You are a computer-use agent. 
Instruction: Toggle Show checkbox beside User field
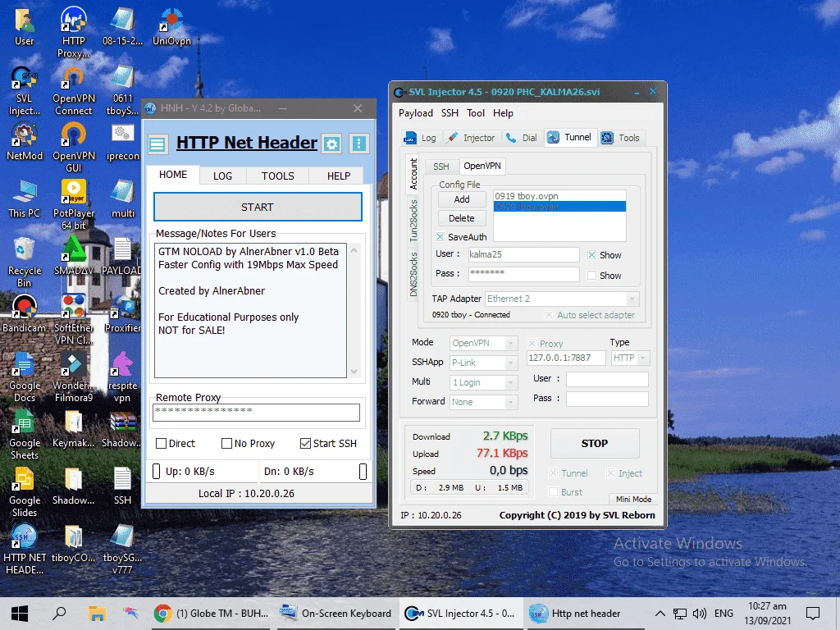pyautogui.click(x=591, y=255)
